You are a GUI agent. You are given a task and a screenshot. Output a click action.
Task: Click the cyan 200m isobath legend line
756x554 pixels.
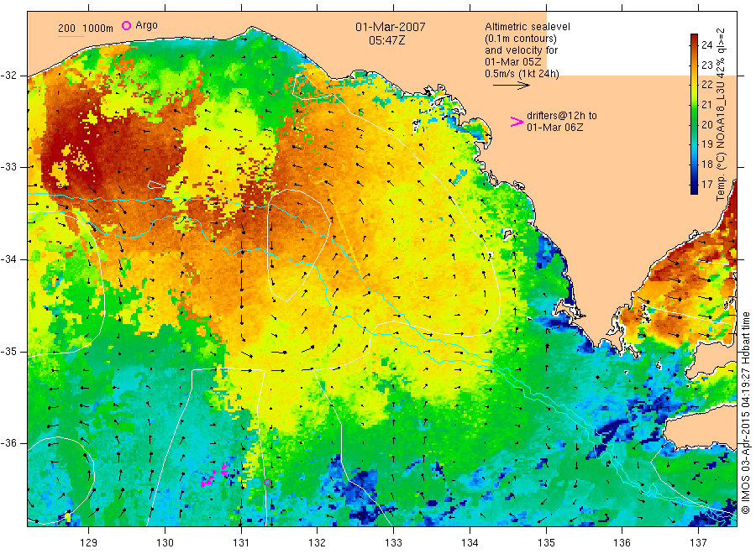pyautogui.click(x=71, y=36)
